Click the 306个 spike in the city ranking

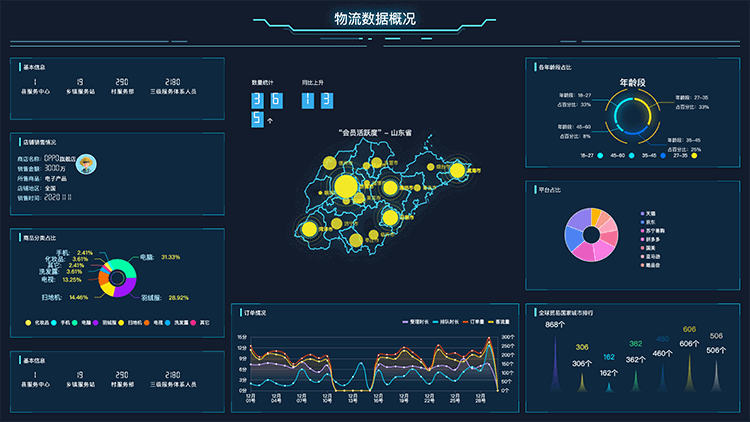pos(582,383)
